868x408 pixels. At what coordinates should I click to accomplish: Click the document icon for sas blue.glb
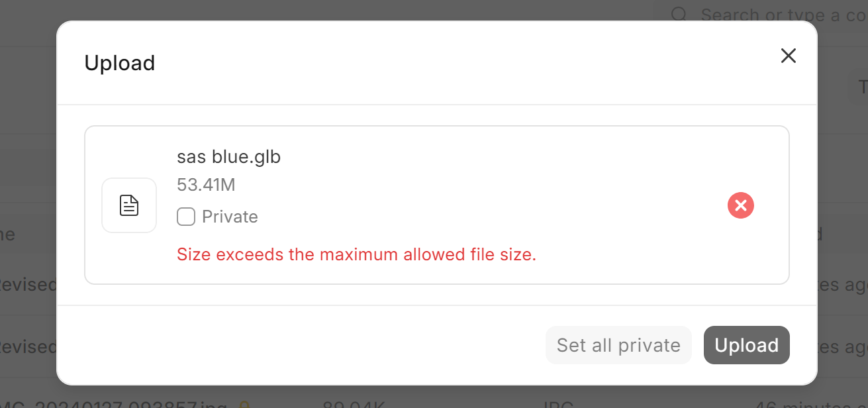coord(129,205)
